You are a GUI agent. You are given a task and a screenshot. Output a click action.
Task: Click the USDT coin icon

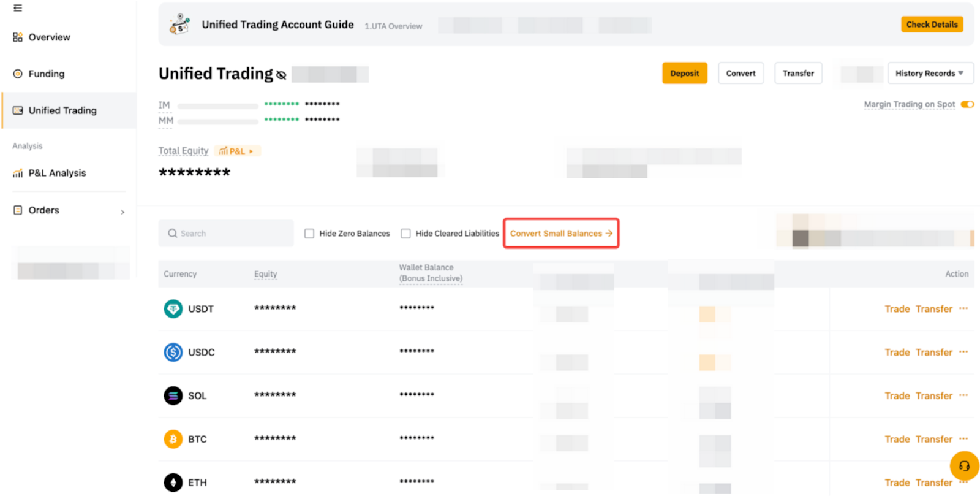pyautogui.click(x=173, y=309)
